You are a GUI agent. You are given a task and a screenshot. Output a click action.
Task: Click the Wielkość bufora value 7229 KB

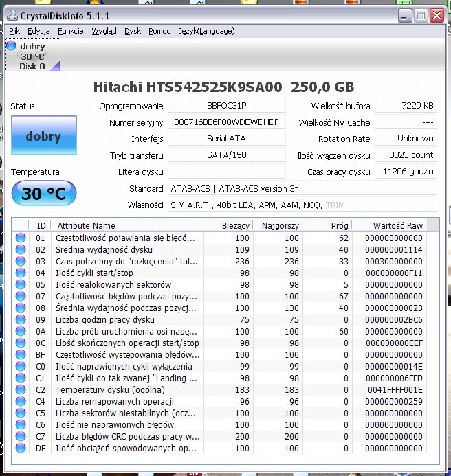point(406,106)
